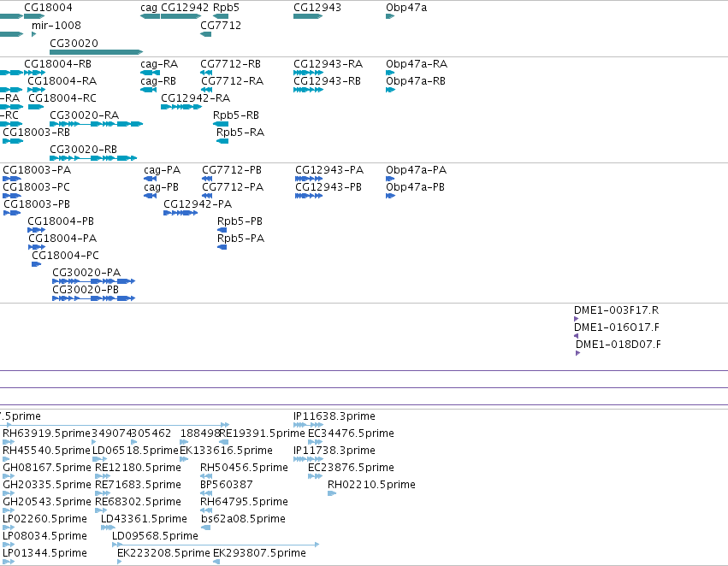Select the Obp47a gene glyph
The image size is (728, 566).
(x=390, y=16)
